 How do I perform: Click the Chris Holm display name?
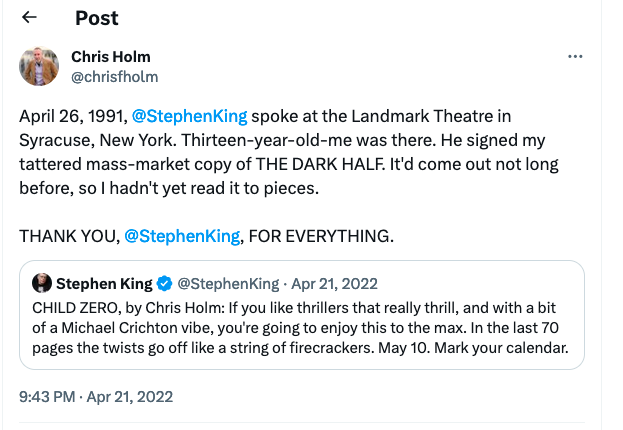[111, 57]
